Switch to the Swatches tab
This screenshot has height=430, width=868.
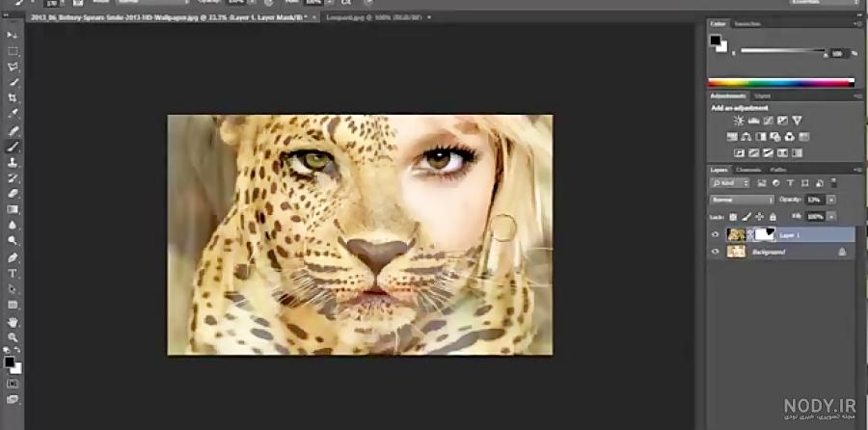[x=747, y=24]
